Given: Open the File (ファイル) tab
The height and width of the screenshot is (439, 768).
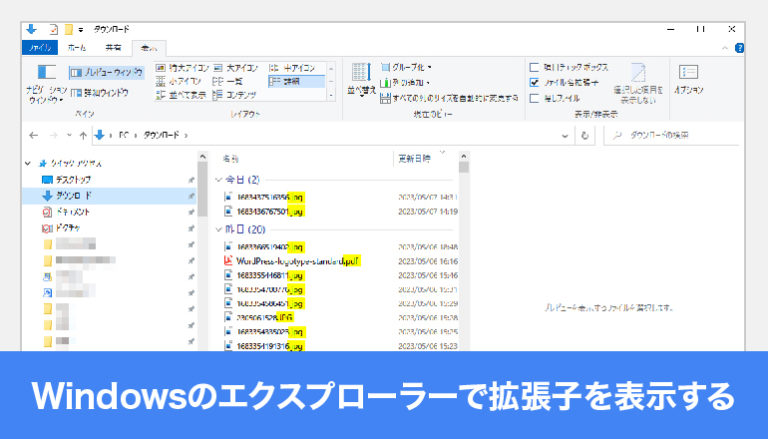Looking at the screenshot, I should click(40, 48).
